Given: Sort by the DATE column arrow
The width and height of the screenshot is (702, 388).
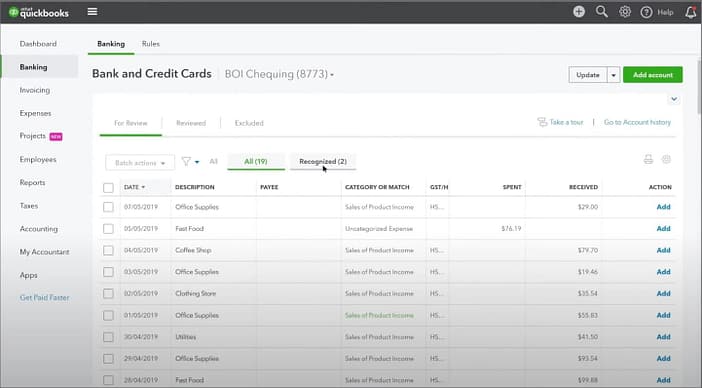Looking at the screenshot, I should click(143, 187).
